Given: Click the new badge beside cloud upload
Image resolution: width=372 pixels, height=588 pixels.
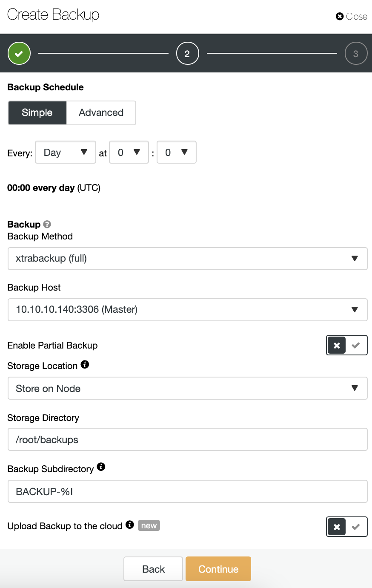Looking at the screenshot, I should tap(149, 525).
